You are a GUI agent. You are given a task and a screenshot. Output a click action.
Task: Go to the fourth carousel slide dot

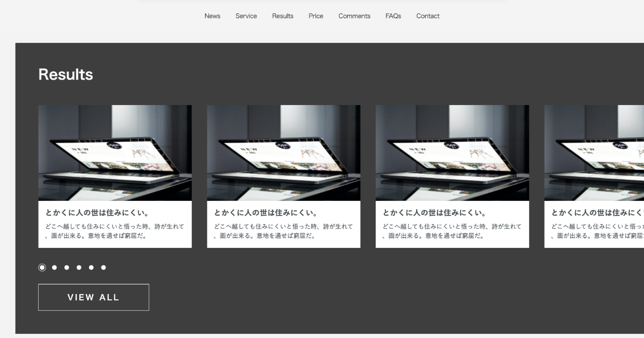(79, 267)
